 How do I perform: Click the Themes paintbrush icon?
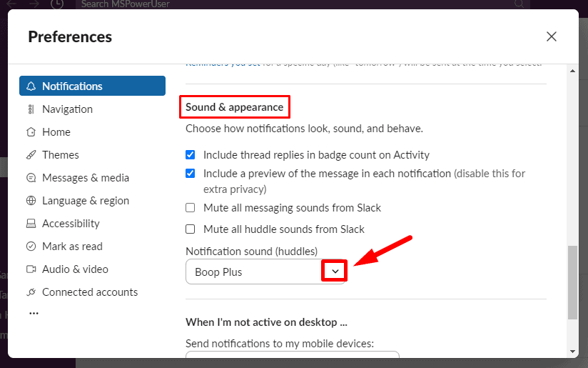point(31,155)
